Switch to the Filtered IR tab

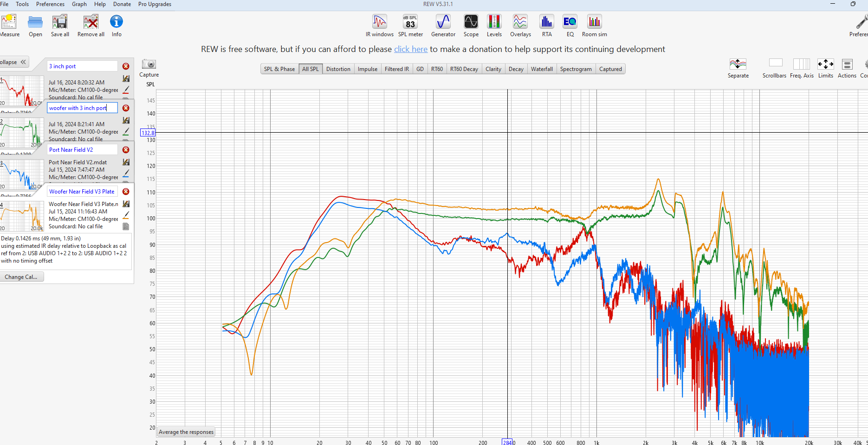pyautogui.click(x=397, y=69)
